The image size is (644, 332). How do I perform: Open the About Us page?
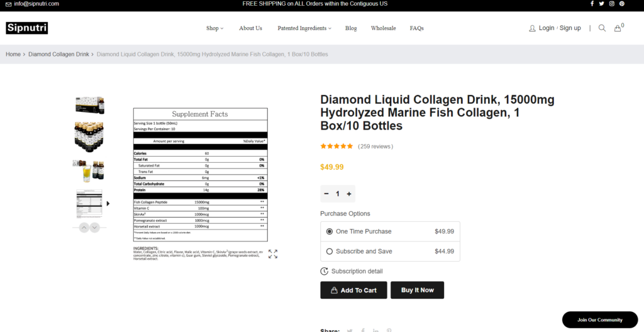250,28
